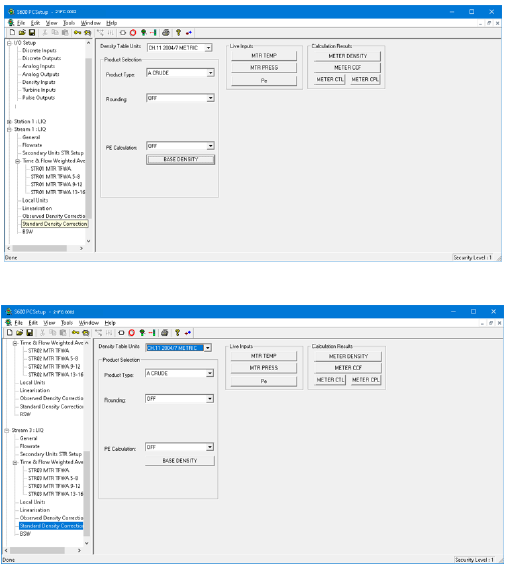Select STR03 MTR TFWA 9-12 tree item
Screen dimensions: 508x572
[x=54, y=486]
